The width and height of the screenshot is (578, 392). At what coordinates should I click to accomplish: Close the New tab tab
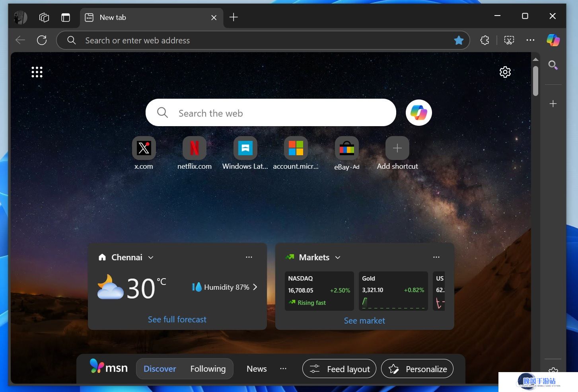214,18
